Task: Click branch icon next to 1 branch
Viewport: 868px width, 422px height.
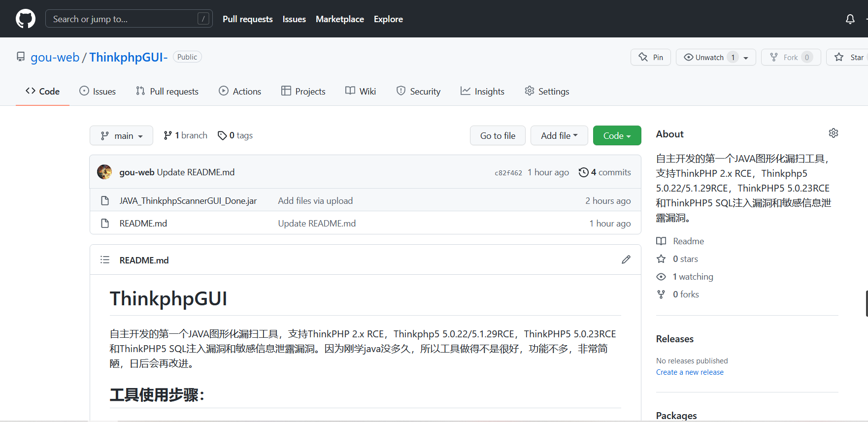Action: (x=167, y=135)
